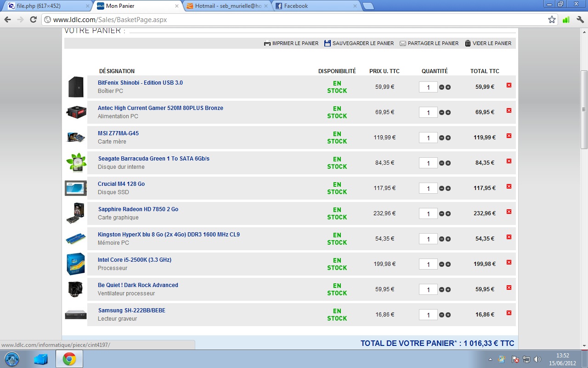This screenshot has width=588, height=368.
Task: Remove BitFenix Shinobi with red X
Action: click(x=509, y=85)
